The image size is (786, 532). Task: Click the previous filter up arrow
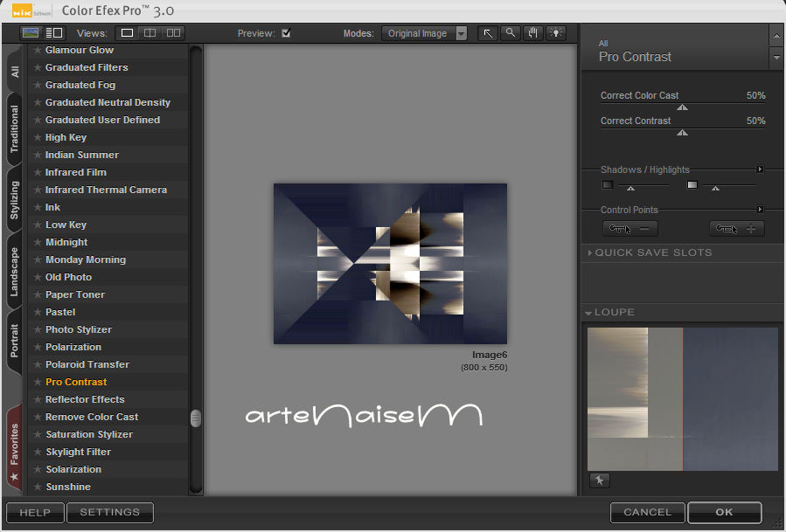[776, 36]
